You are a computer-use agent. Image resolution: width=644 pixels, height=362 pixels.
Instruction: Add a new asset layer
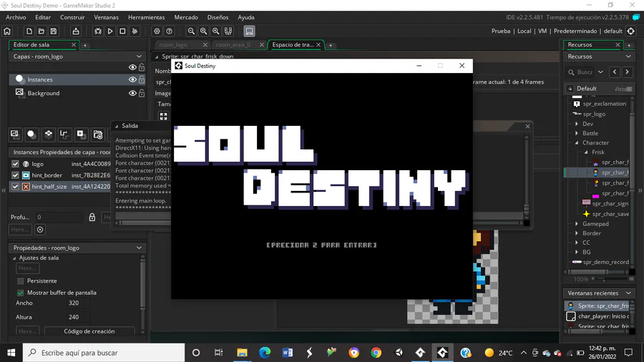click(x=80, y=134)
